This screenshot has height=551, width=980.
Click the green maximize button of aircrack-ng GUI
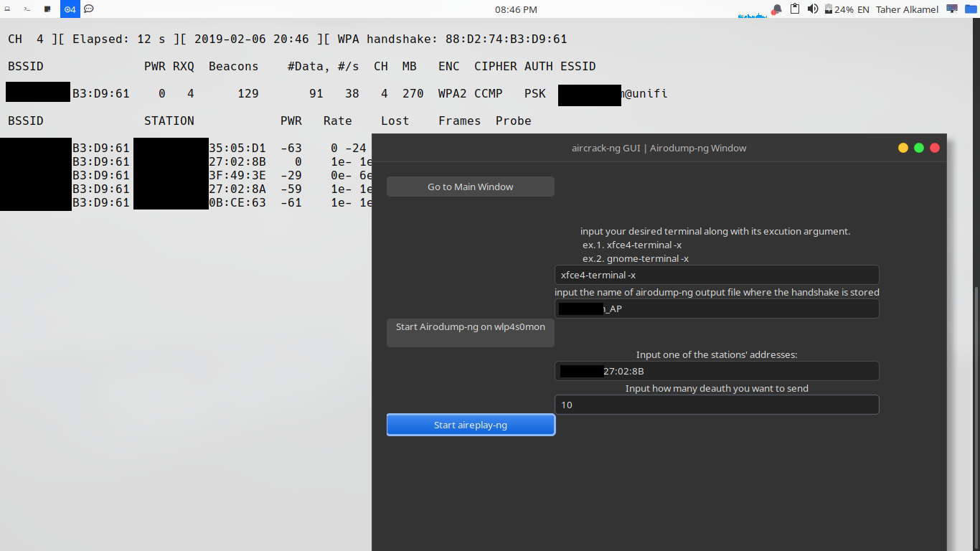(x=919, y=148)
